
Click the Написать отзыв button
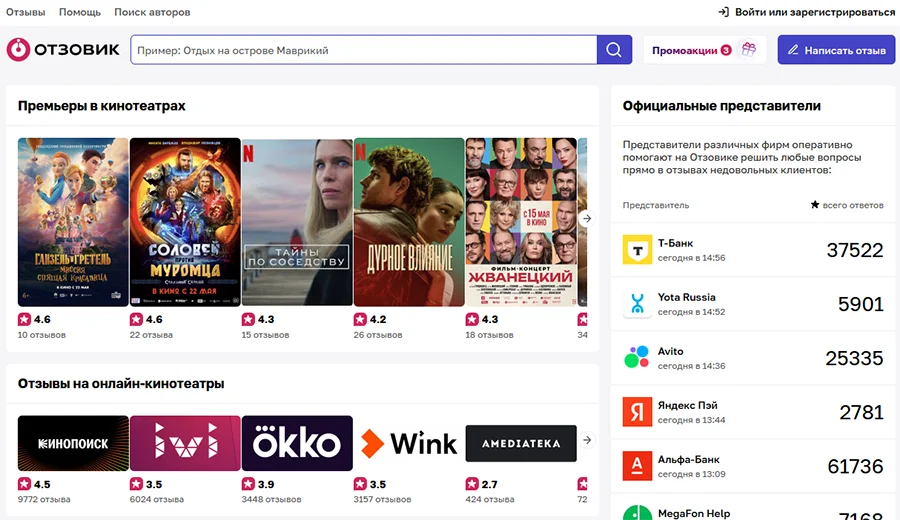click(x=836, y=50)
